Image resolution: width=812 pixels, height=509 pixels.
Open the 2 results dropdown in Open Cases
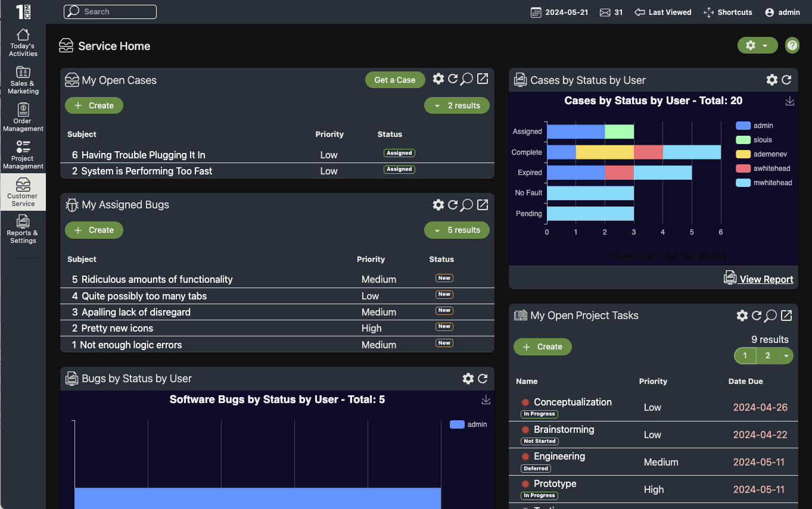[457, 105]
